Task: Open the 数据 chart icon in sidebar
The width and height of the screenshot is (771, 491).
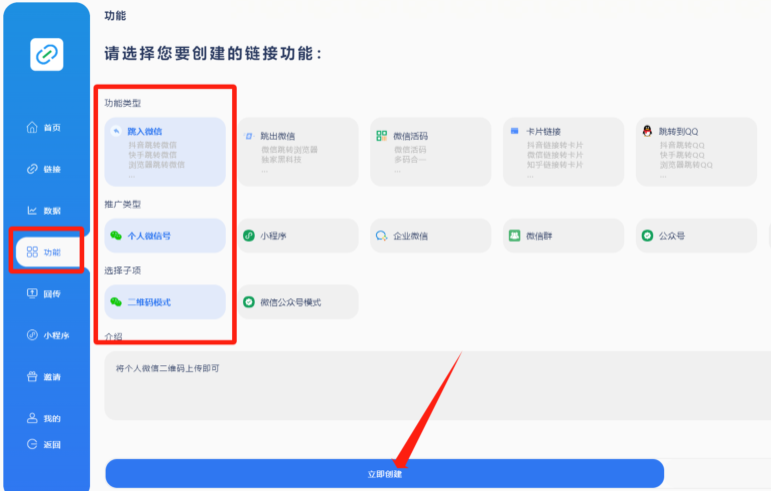Action: 32,210
